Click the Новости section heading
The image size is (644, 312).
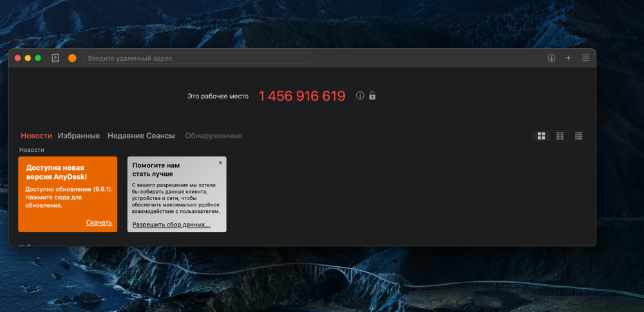click(32, 150)
